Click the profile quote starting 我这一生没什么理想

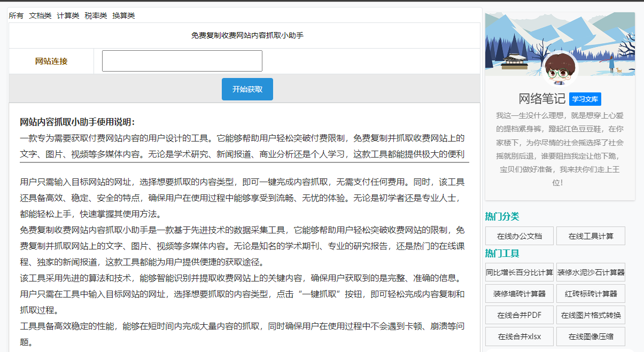pyautogui.click(x=560, y=148)
